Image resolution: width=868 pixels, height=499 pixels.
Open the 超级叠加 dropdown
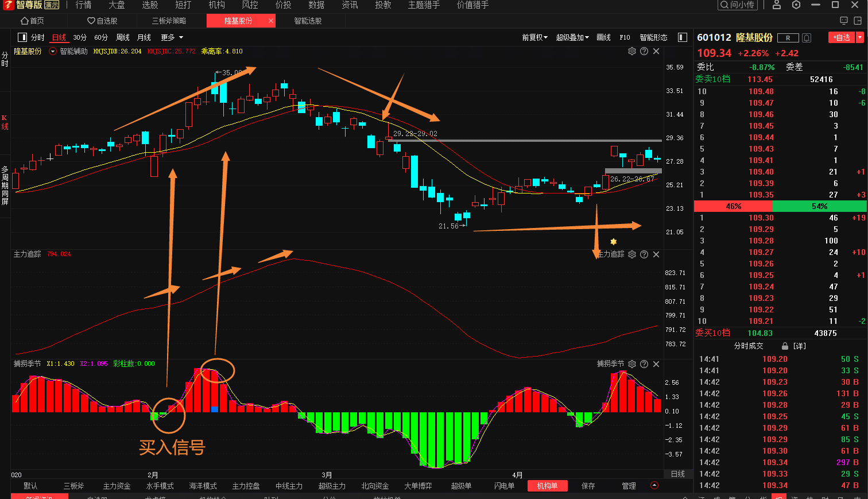pos(573,37)
